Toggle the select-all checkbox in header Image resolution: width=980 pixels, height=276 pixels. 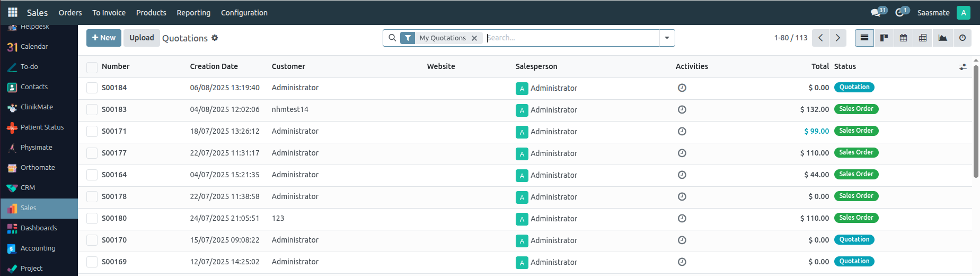(x=92, y=67)
